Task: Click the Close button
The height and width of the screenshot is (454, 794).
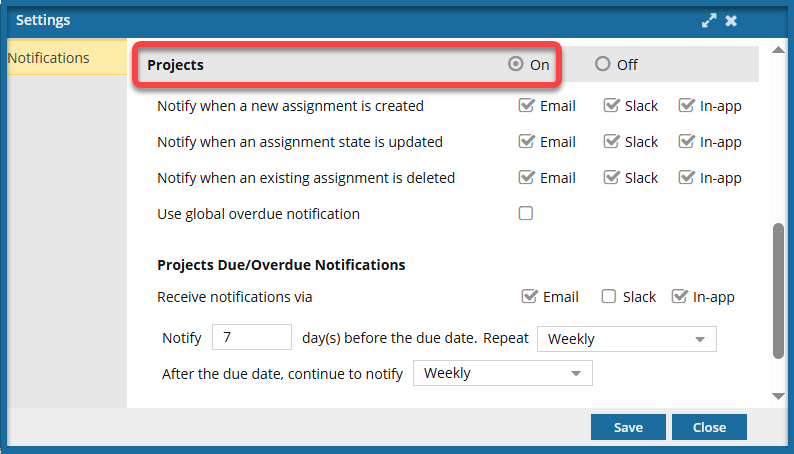Action: point(709,427)
